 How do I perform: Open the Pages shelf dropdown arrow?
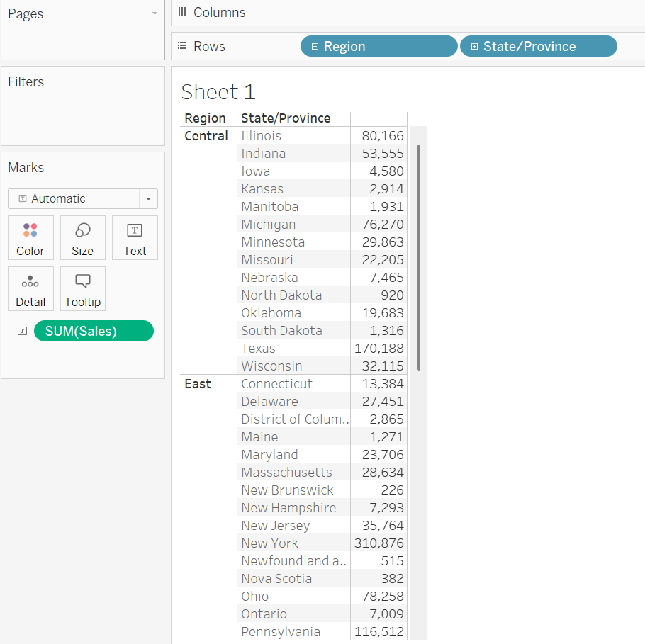[155, 13]
